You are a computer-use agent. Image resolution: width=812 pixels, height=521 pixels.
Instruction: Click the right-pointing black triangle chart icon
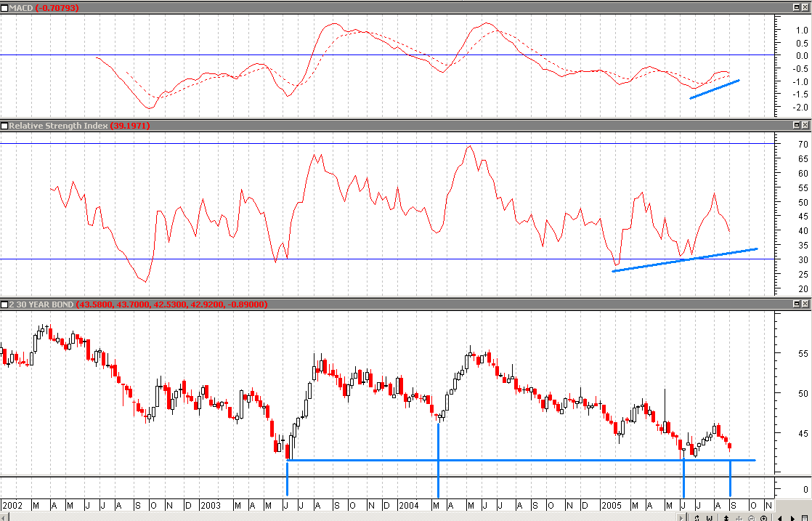pos(793,518)
